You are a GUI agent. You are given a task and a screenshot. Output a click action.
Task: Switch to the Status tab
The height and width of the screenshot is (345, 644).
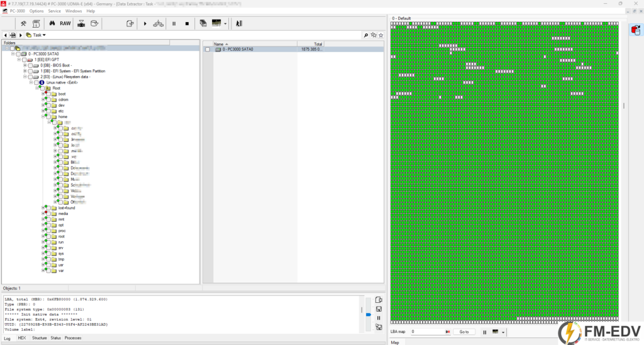click(56, 338)
